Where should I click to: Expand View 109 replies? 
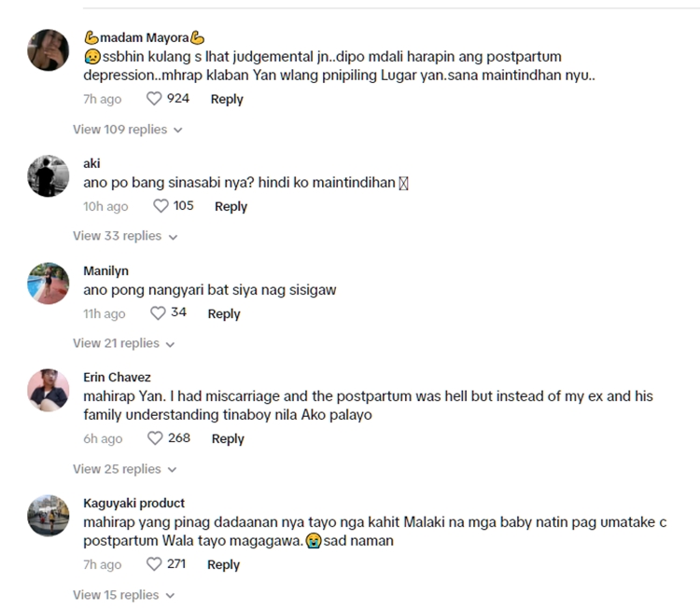tap(127, 130)
